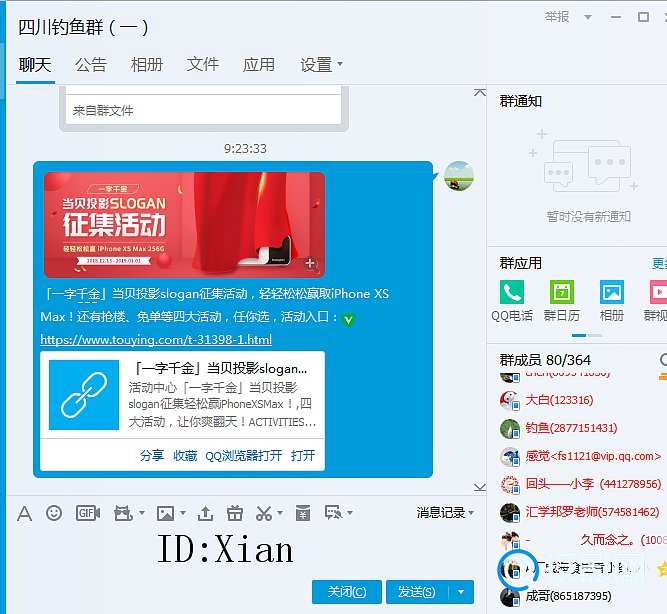Expand the chat bubble tool dropdown arrow
Image resolution: width=667 pixels, height=614 pixels.
pyautogui.click(x=350, y=513)
